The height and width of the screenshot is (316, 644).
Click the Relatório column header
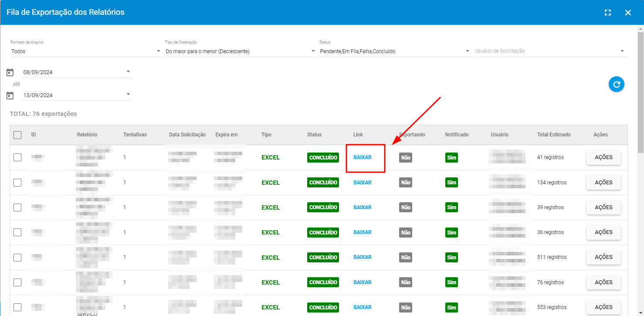point(87,135)
